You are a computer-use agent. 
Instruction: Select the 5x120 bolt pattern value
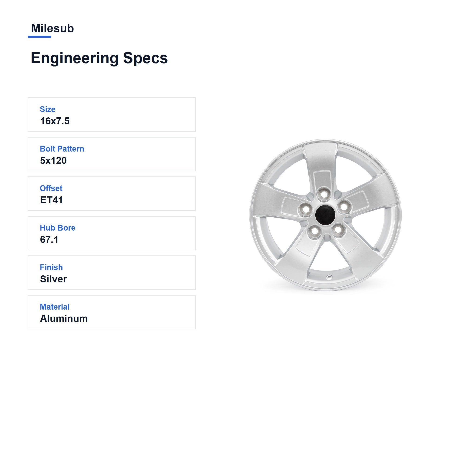(x=53, y=161)
